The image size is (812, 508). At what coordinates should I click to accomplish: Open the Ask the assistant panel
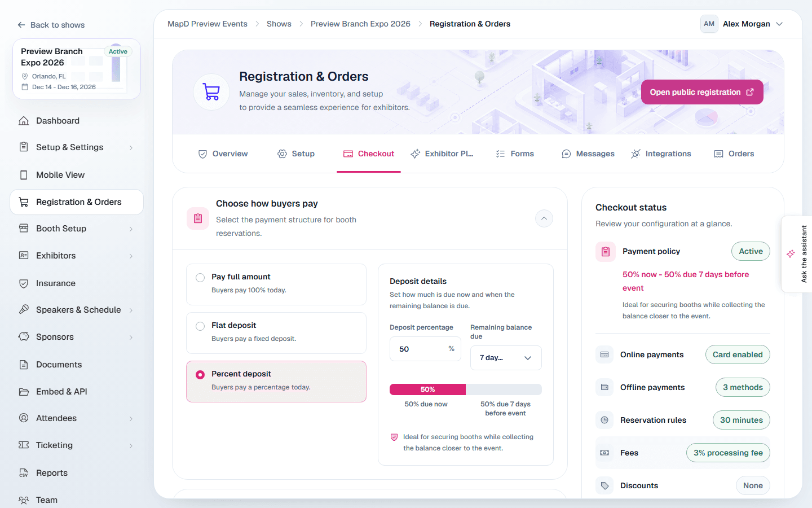click(x=797, y=254)
